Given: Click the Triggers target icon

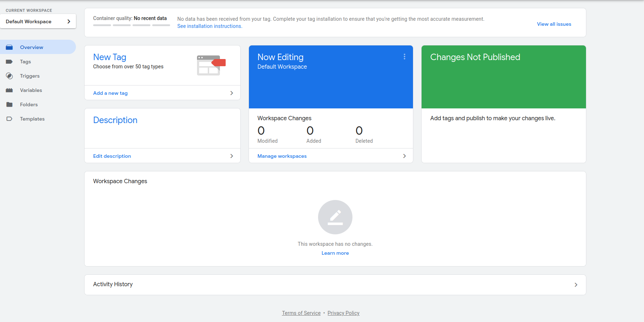Looking at the screenshot, I should tap(9, 76).
